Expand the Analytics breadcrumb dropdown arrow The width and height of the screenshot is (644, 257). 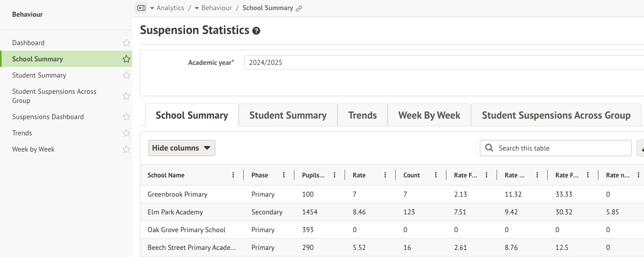pyautogui.click(x=152, y=8)
